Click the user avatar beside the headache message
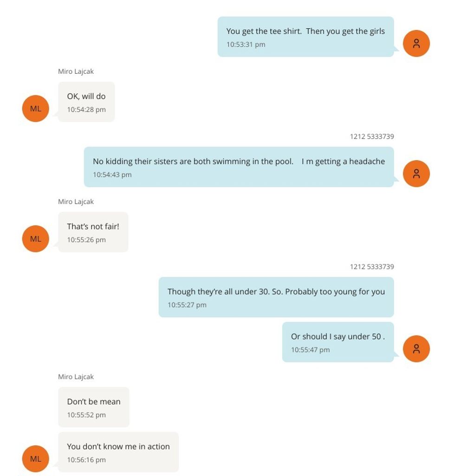Screen dimensions: 455x476 tap(416, 174)
